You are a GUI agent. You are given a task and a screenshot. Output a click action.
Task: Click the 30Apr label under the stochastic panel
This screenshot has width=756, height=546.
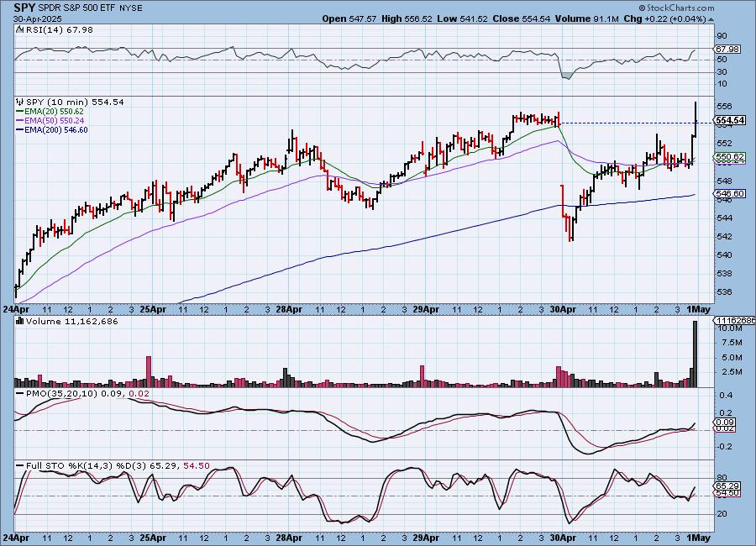(563, 538)
